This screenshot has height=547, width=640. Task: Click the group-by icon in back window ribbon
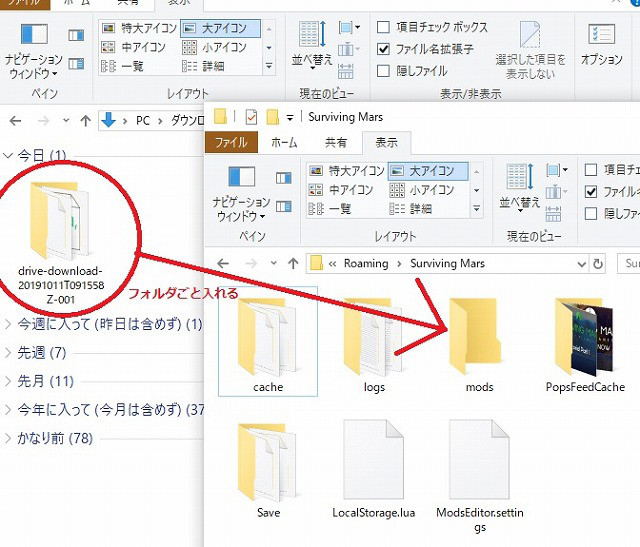point(349,27)
